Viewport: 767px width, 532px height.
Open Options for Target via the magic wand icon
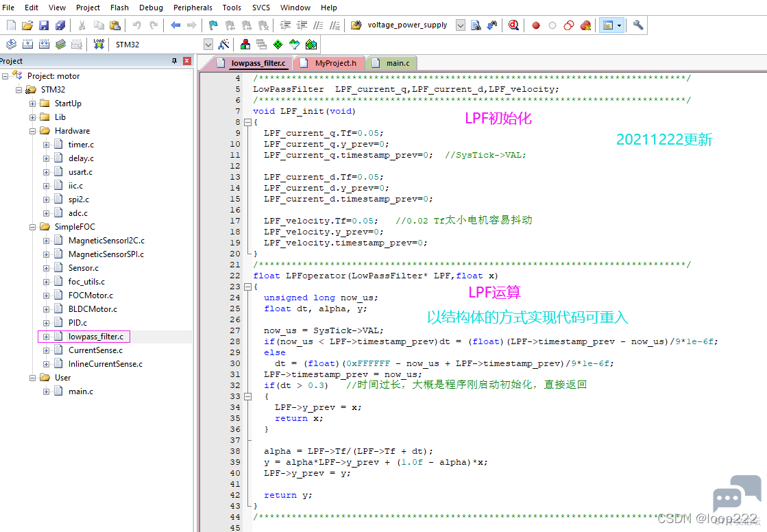[x=224, y=45]
